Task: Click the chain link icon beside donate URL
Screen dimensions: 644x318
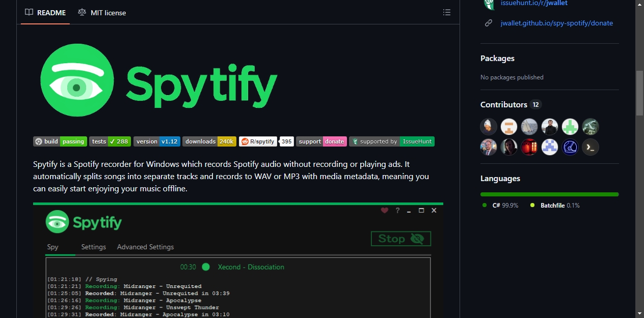Action: 489,23
